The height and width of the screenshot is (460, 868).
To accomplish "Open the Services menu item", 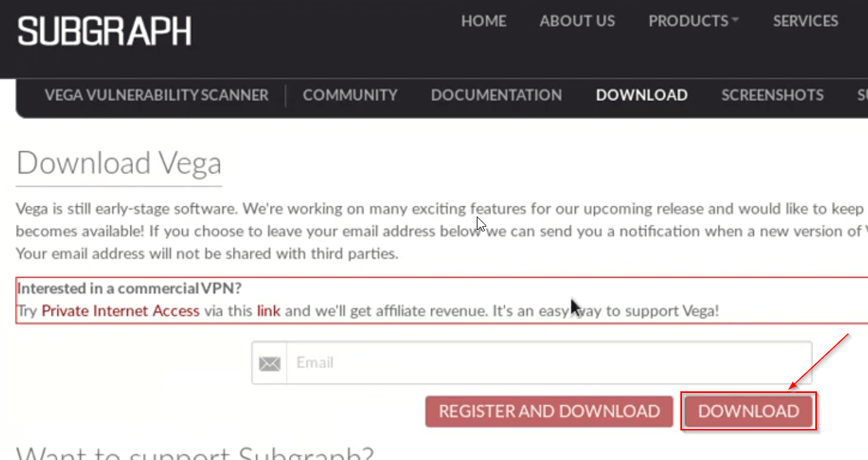I will (806, 21).
